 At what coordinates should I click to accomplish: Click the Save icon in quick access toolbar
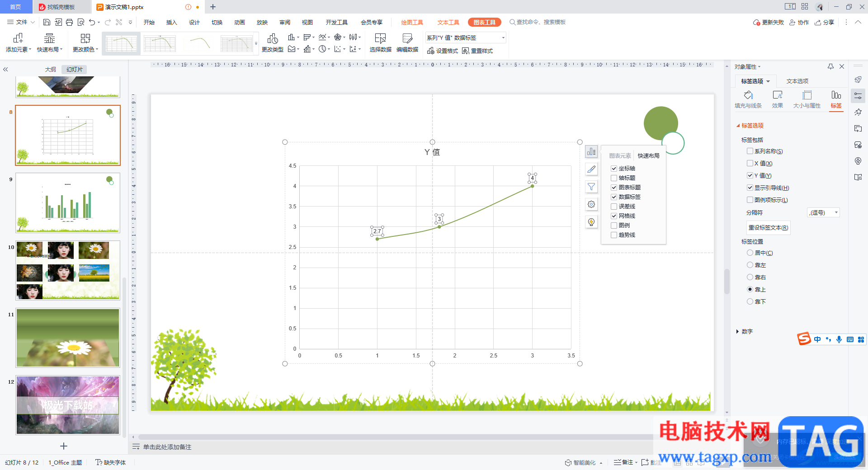[x=47, y=22]
